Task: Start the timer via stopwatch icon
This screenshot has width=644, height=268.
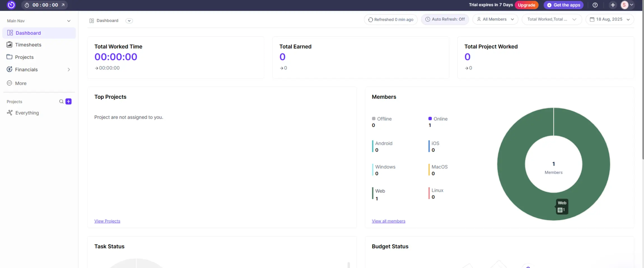Action: [27, 5]
